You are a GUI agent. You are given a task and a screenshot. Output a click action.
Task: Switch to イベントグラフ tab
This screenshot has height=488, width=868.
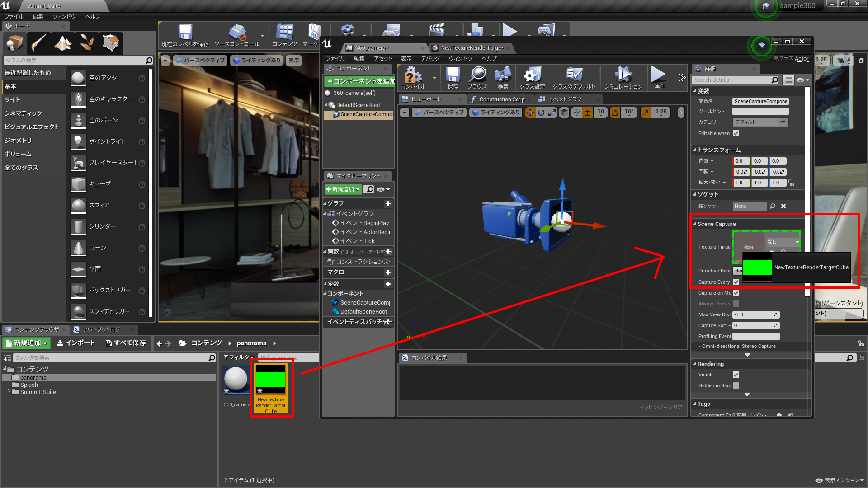pos(565,99)
